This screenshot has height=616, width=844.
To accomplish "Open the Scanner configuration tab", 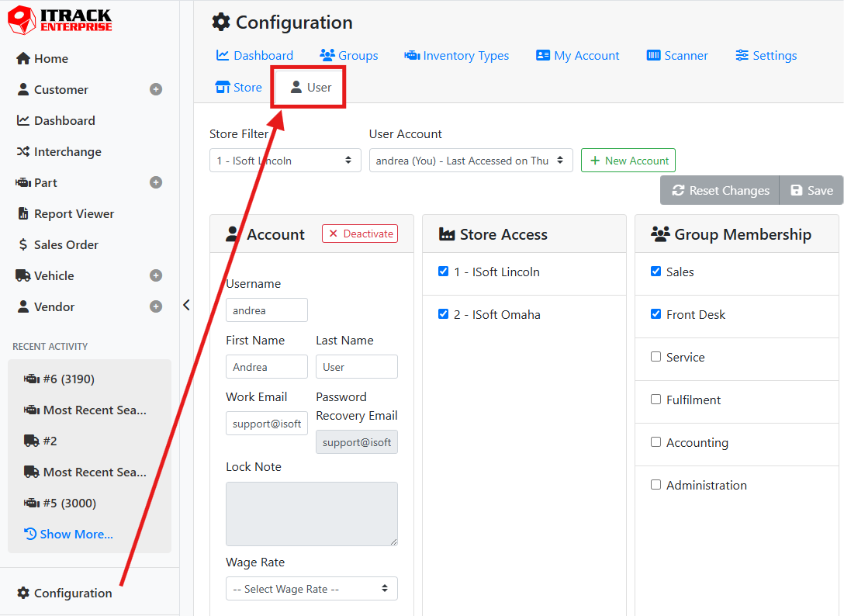I will (x=676, y=56).
